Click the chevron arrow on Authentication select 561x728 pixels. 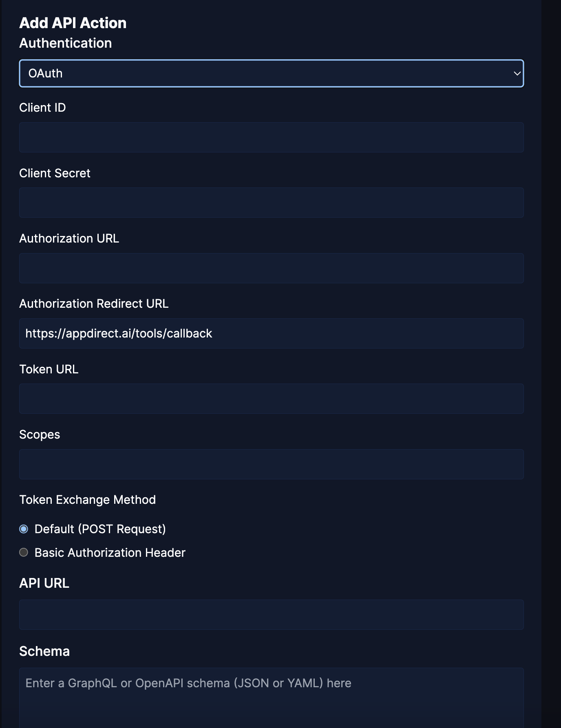point(517,74)
